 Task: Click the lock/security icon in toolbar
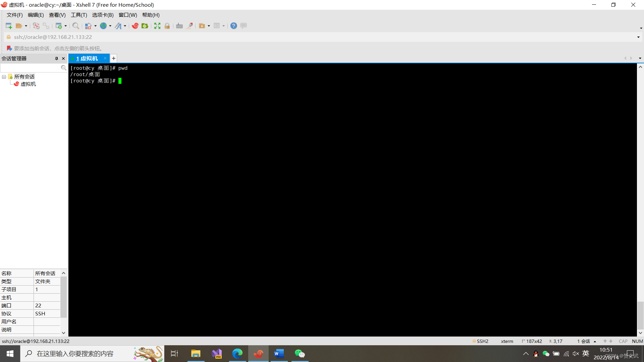tap(167, 25)
